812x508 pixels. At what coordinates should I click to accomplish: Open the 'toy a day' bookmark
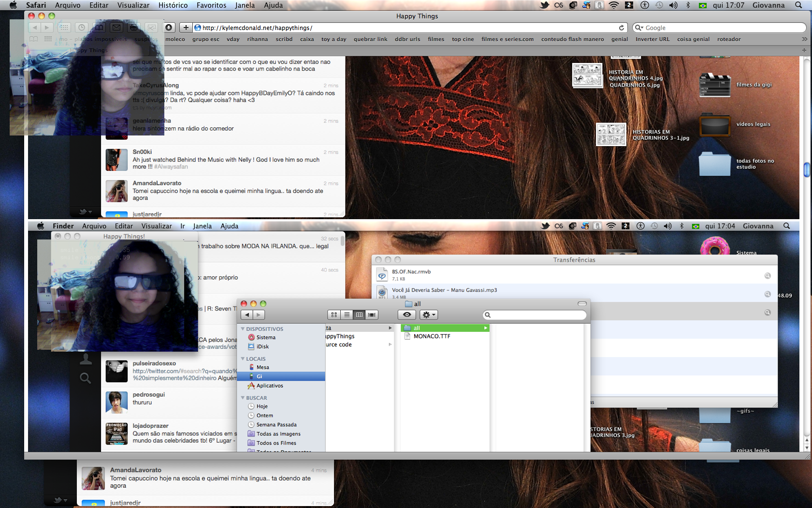pyautogui.click(x=334, y=39)
